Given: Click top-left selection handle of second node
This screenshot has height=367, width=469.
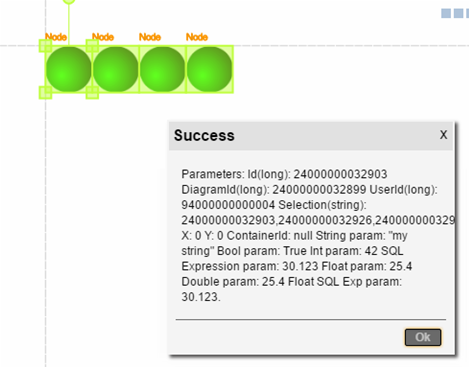Looking at the screenshot, I should 92,46.
